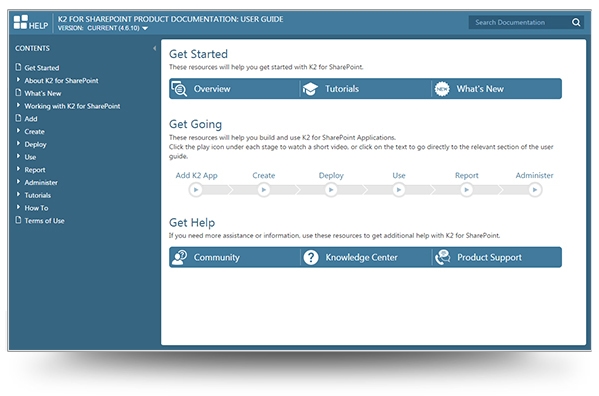The height and width of the screenshot is (396, 599).
Task: Play the Report stage video
Action: pos(466,190)
